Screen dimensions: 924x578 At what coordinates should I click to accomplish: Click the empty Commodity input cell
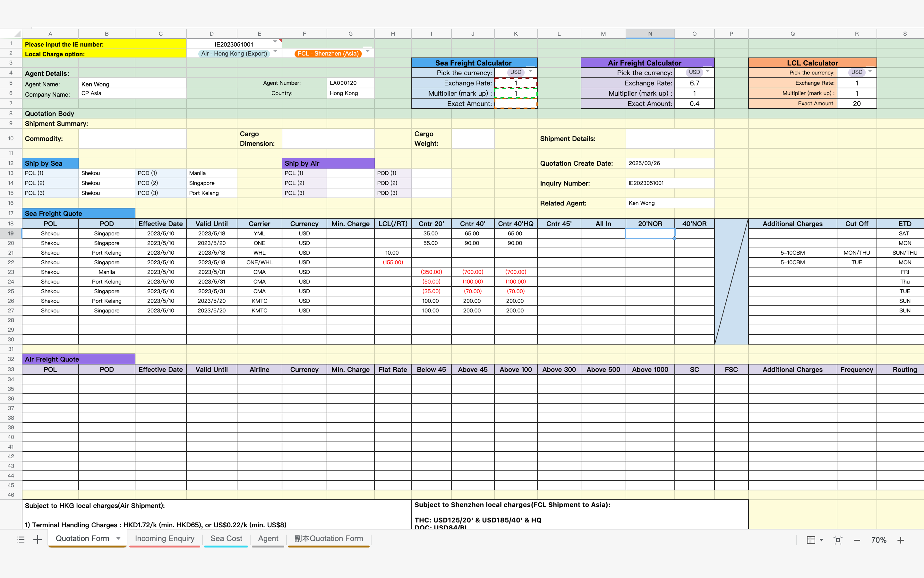click(x=133, y=139)
